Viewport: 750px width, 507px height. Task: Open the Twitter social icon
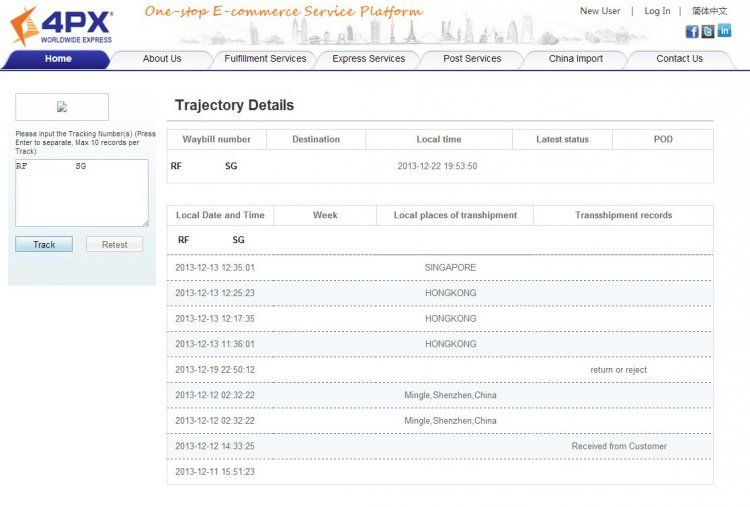[x=707, y=32]
